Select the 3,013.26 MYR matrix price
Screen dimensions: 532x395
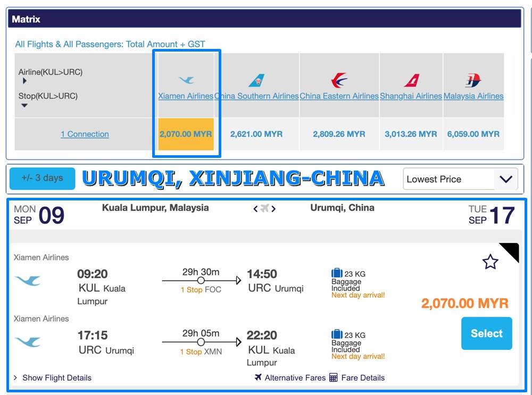tap(411, 135)
